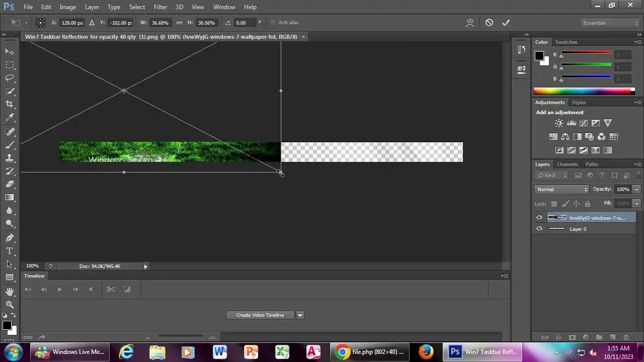The width and height of the screenshot is (644, 362).
Task: Add a Brightness/Contrast adjustment
Action: (559, 123)
